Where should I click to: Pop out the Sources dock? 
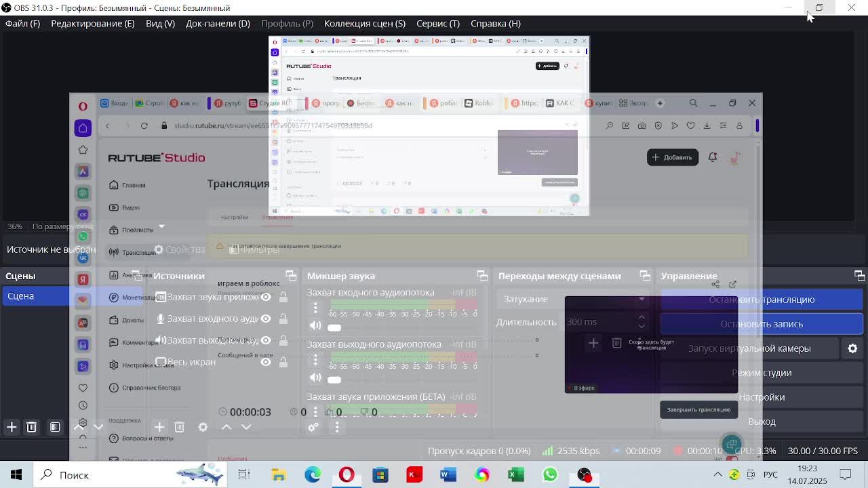click(x=291, y=275)
